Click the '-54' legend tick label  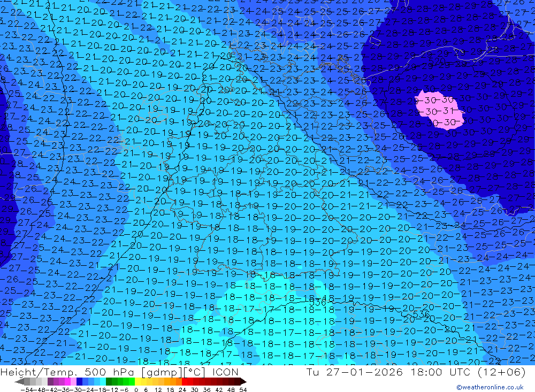click(x=27, y=390)
